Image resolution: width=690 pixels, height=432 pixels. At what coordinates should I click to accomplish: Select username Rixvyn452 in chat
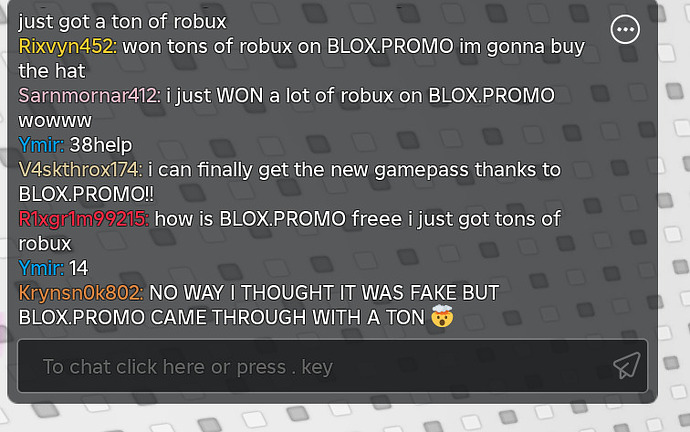click(x=67, y=46)
